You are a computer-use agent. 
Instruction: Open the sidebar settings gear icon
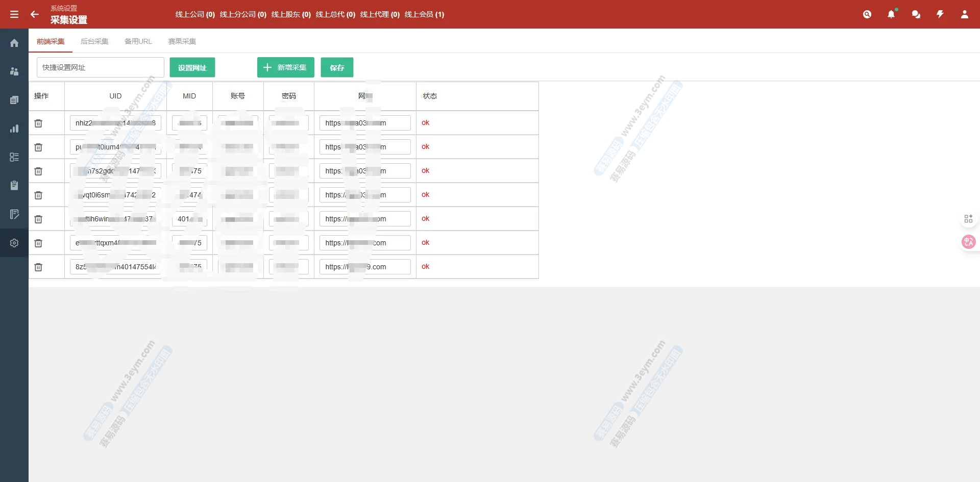tap(14, 243)
